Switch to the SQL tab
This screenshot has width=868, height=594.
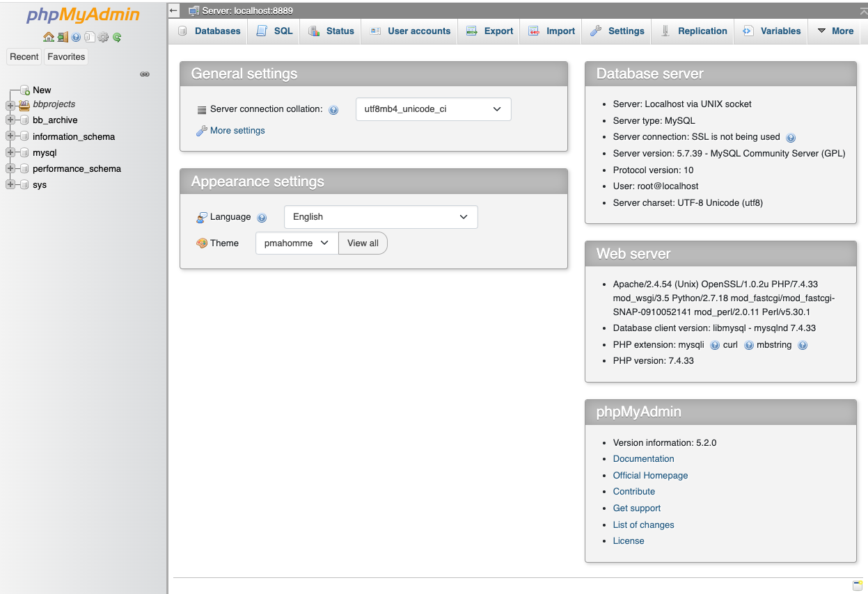click(274, 31)
